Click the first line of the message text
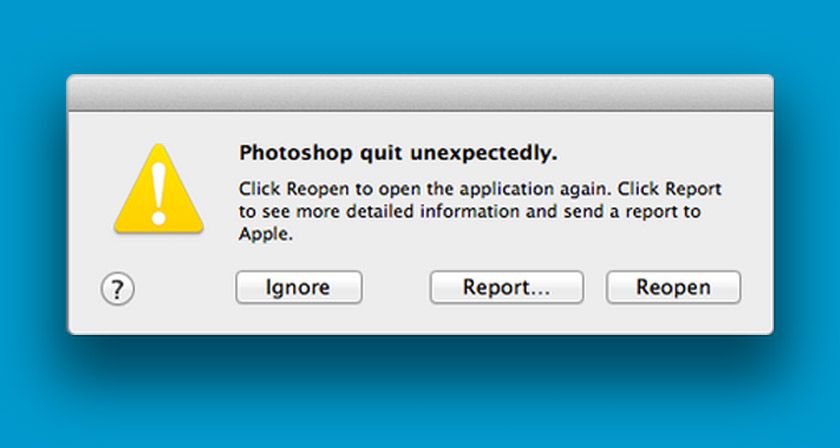Screen dimensions: 840x448 point(479,189)
